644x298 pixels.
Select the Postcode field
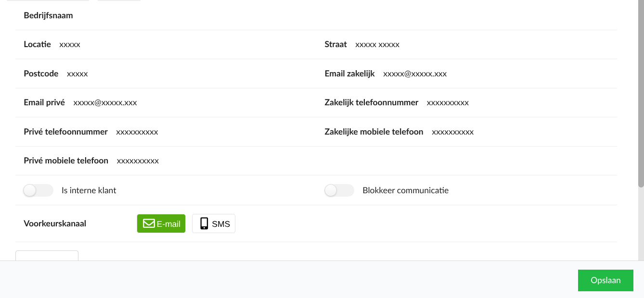point(77,74)
